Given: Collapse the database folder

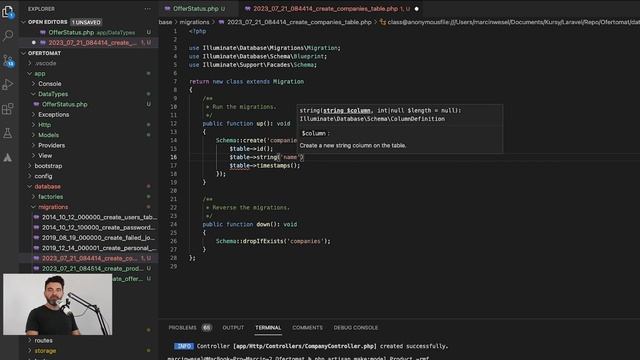Looking at the screenshot, I should 30,187.
